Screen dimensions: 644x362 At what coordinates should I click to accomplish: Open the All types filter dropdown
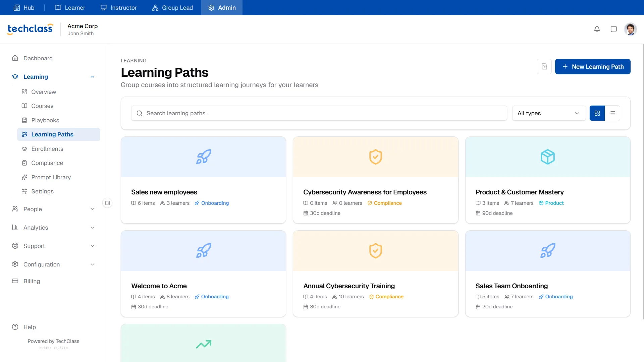point(549,113)
